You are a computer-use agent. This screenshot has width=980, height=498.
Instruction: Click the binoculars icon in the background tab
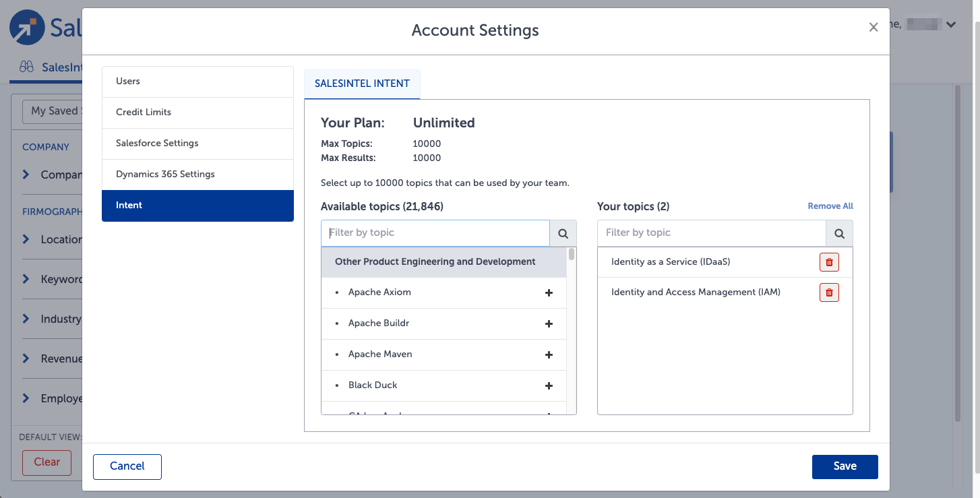click(26, 67)
